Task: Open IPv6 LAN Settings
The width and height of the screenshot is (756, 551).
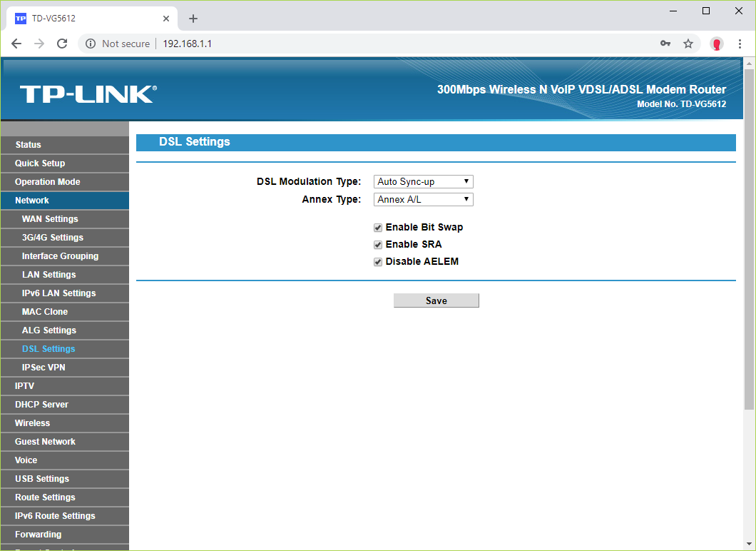Action: (x=65, y=293)
